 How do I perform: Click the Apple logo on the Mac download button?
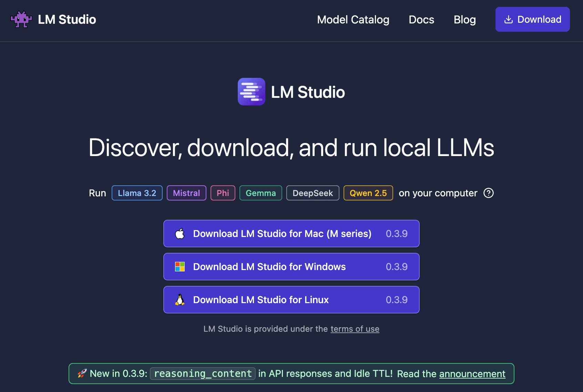(x=179, y=233)
